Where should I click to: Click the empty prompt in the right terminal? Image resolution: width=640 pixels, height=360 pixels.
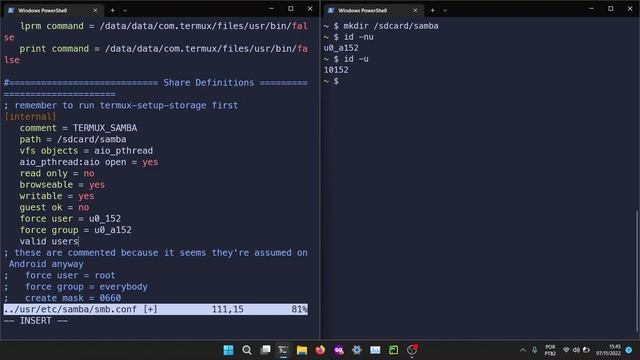(x=331, y=81)
